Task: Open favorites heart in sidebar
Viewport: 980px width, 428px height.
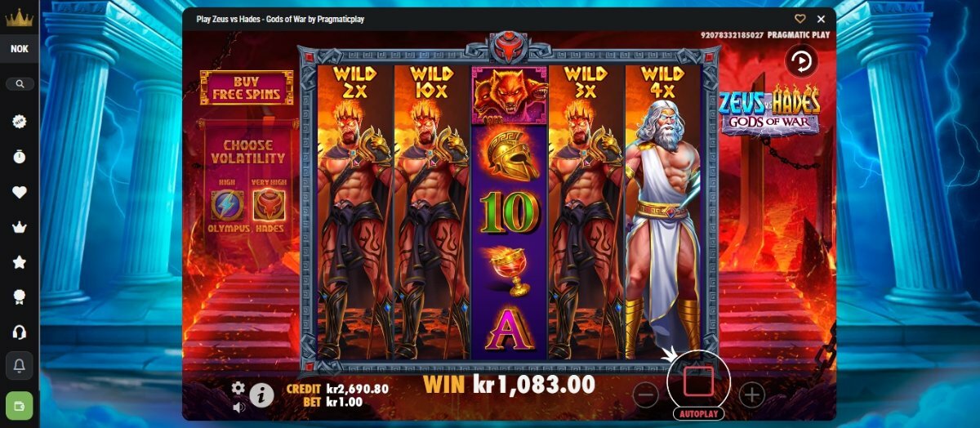Action: coord(20,193)
